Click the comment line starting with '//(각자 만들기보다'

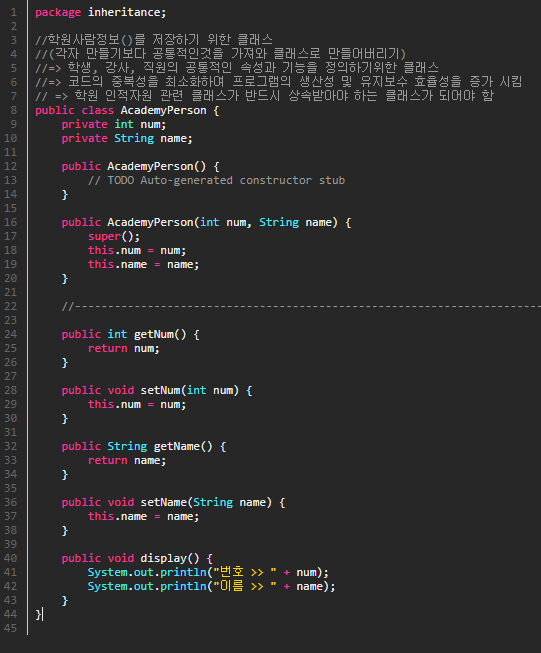pos(220,54)
